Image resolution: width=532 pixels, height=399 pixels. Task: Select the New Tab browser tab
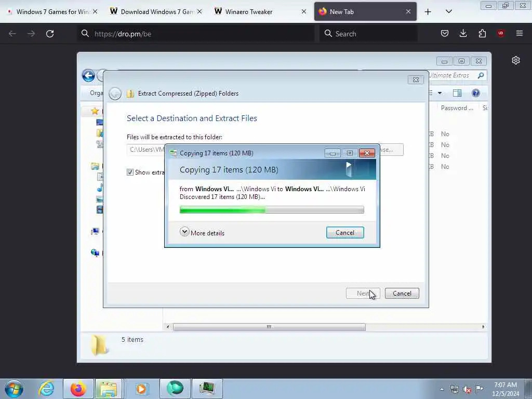365,11
